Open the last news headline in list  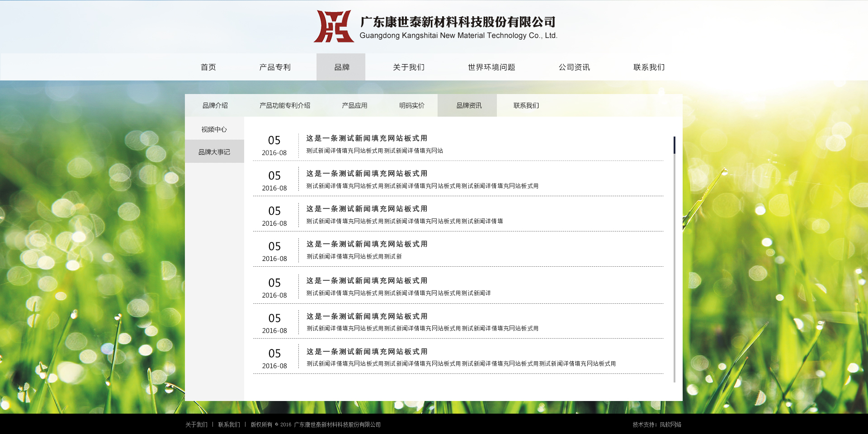click(x=367, y=352)
